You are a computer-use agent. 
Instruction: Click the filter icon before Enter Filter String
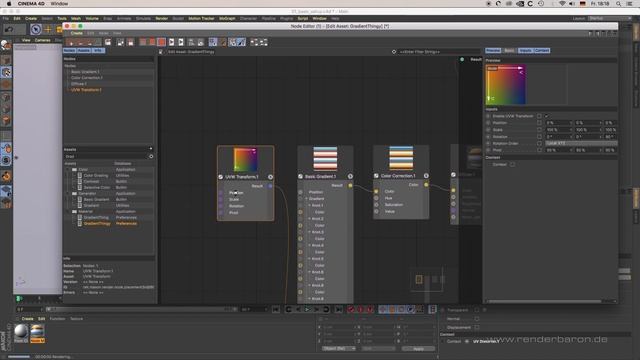[394, 52]
